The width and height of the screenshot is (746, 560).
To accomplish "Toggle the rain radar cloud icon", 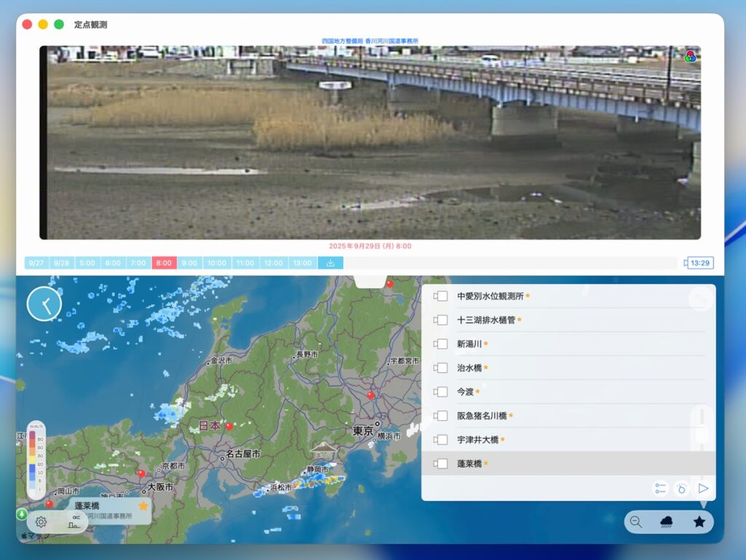I will click(667, 521).
